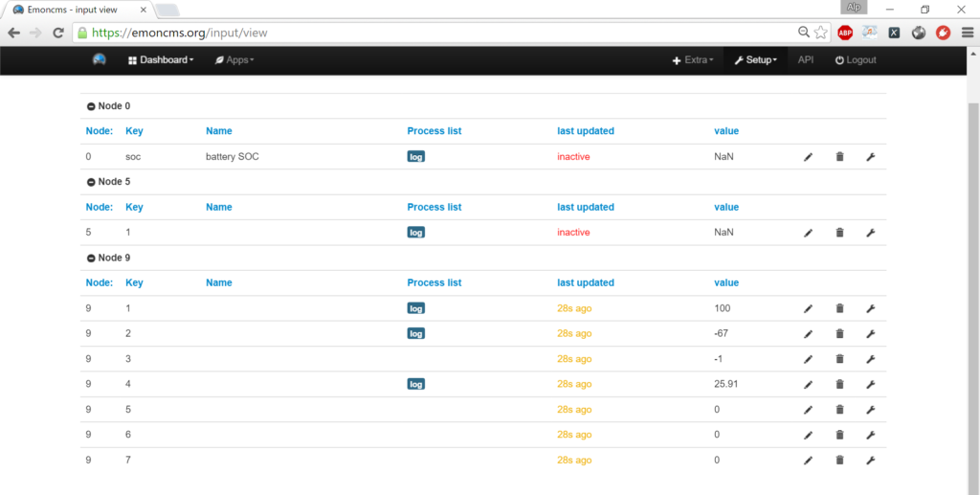
Task: Delete the battery SOC input via trash icon
Action: [839, 157]
